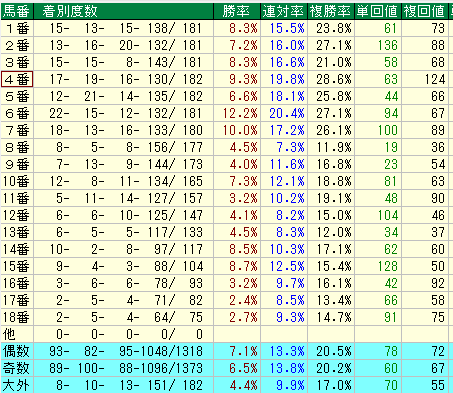
Task: Sort by the 単回値 column header
Action: pos(377,11)
